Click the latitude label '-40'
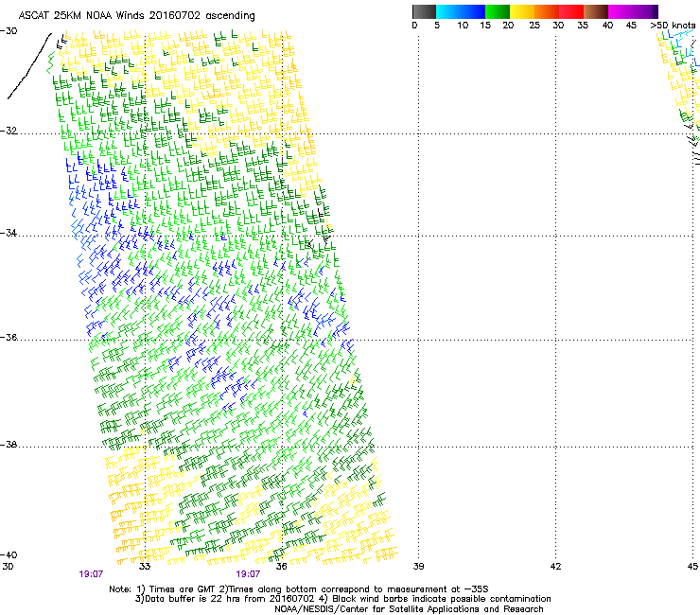Screen dimensions: 700x615 (x=9, y=554)
